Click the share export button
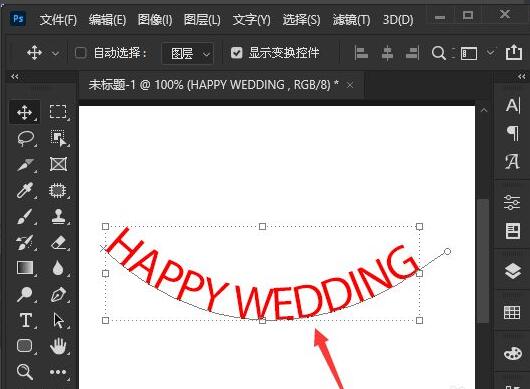This screenshot has width=530, height=389. pyautogui.click(x=514, y=52)
